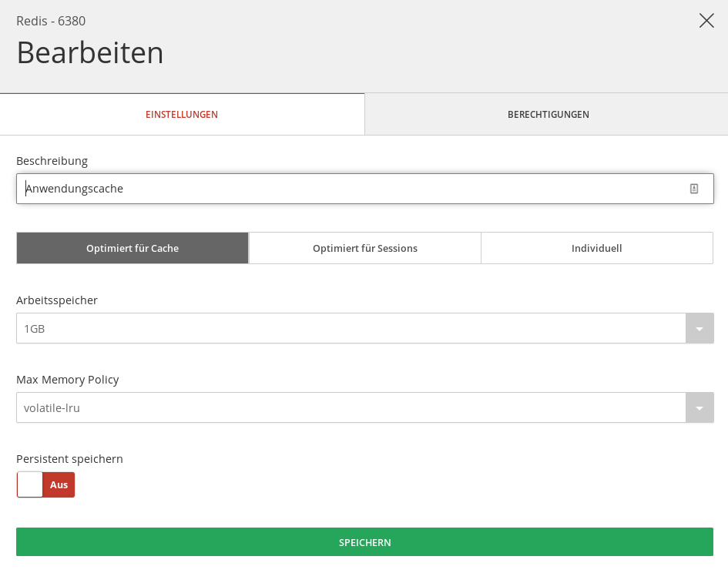The image size is (728, 573).
Task: Select Optimiert für Sessions preset
Action: pyautogui.click(x=365, y=248)
